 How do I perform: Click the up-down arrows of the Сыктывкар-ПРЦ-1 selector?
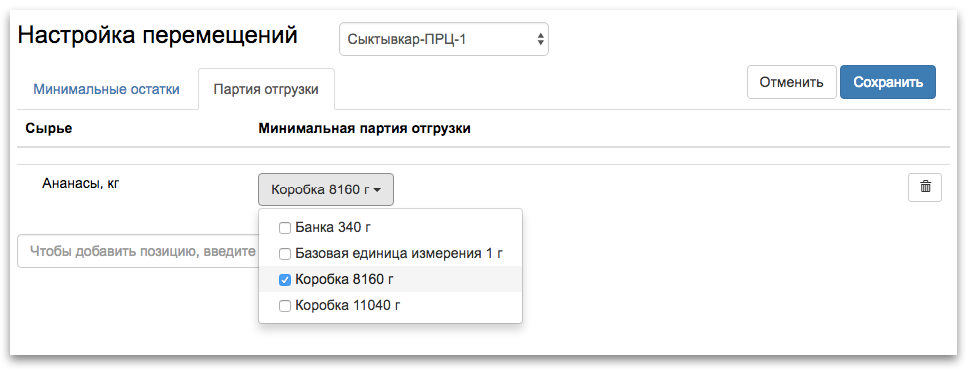coord(540,39)
